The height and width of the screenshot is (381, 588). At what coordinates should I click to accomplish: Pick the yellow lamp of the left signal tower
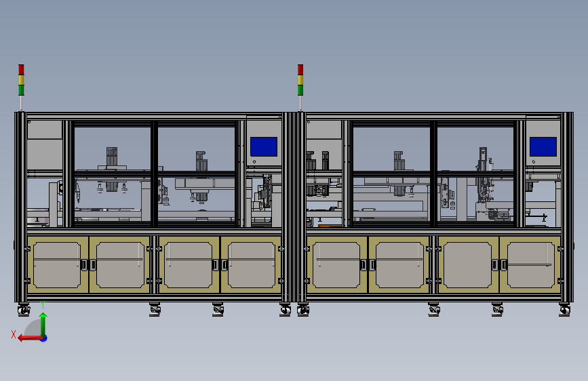tap(21, 80)
